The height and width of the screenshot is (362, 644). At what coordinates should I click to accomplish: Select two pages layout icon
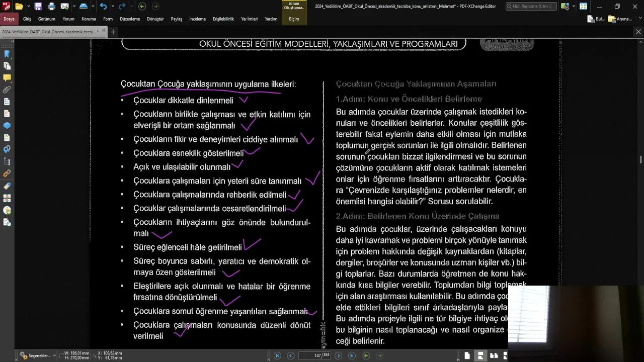pyautogui.click(x=494, y=355)
